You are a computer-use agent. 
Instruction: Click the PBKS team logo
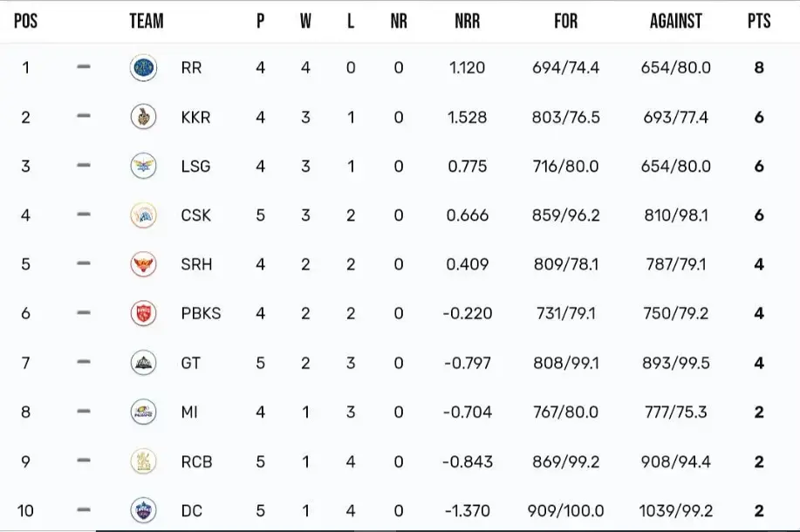coord(143,313)
